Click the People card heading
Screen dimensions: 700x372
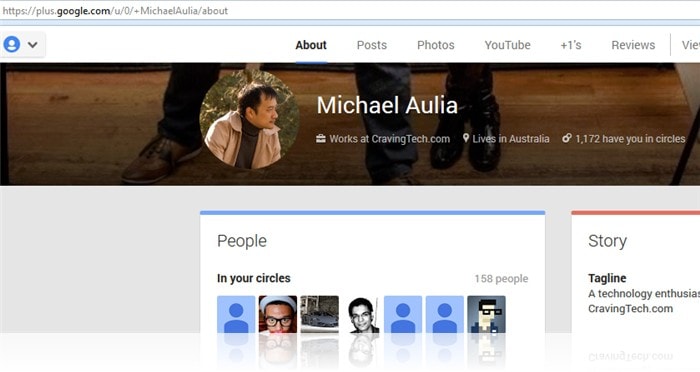coord(242,241)
